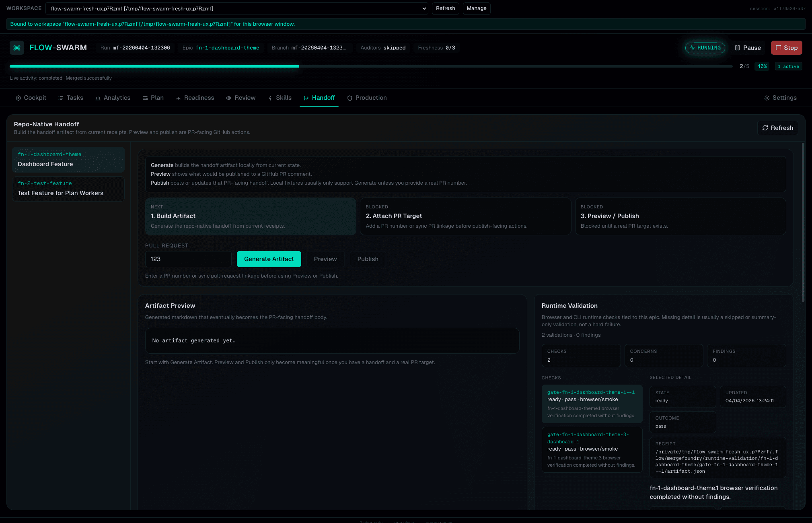Select check gate-fn-1-dashboard-theme-1--1
Viewport: 812px width, 523px height.
coord(592,404)
